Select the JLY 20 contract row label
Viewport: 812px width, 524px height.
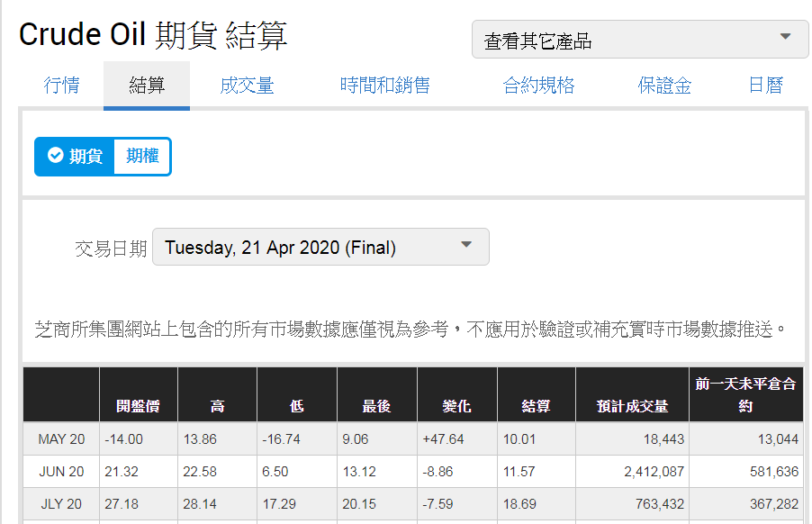[x=61, y=504]
